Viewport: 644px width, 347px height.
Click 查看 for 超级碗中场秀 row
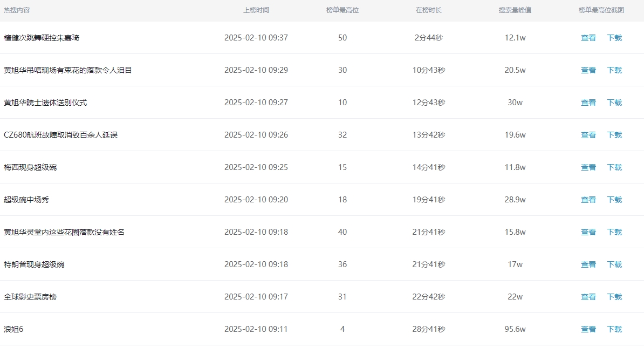tap(588, 200)
